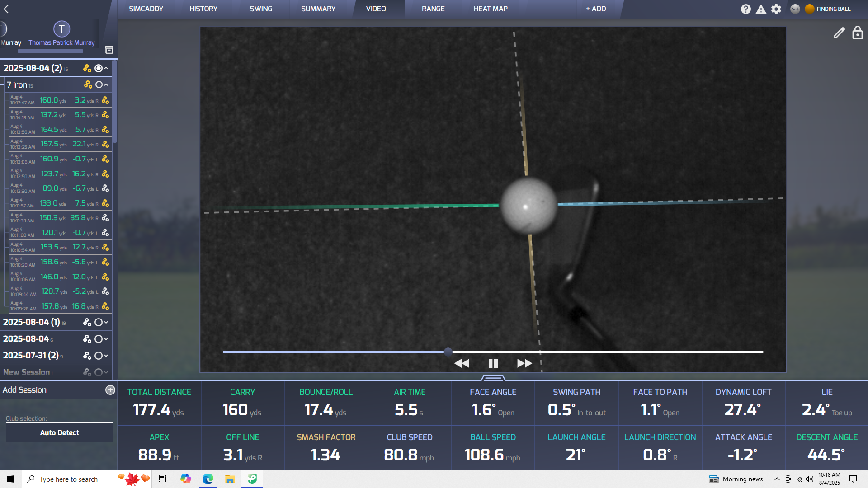Screen dimensions: 868x488
Task: Toggle radio circle for 2025-08-04 session with 6 shots
Action: click(99, 339)
